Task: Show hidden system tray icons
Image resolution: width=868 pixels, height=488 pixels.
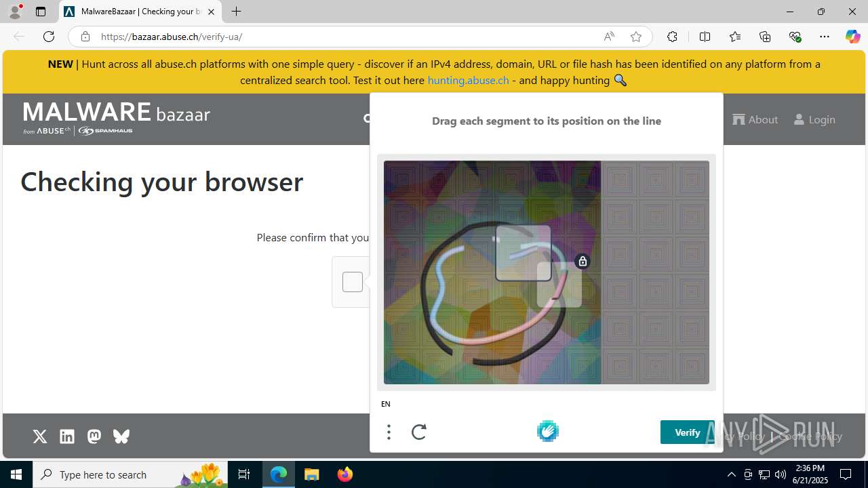Action: (731, 474)
